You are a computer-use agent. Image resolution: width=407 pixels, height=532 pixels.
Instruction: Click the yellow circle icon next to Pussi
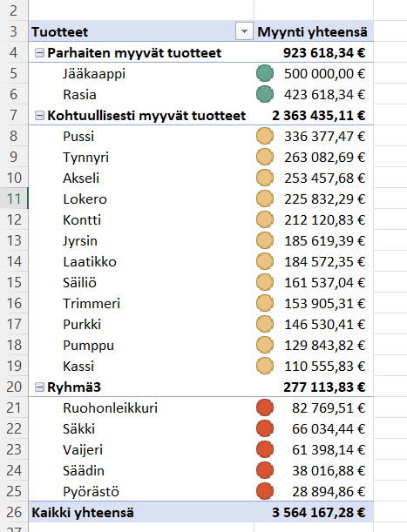(265, 136)
